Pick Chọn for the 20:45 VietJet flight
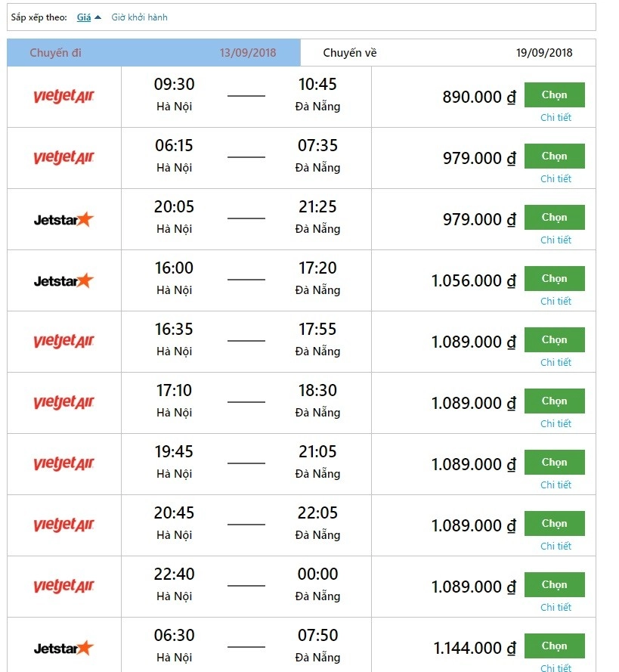 coord(554,524)
